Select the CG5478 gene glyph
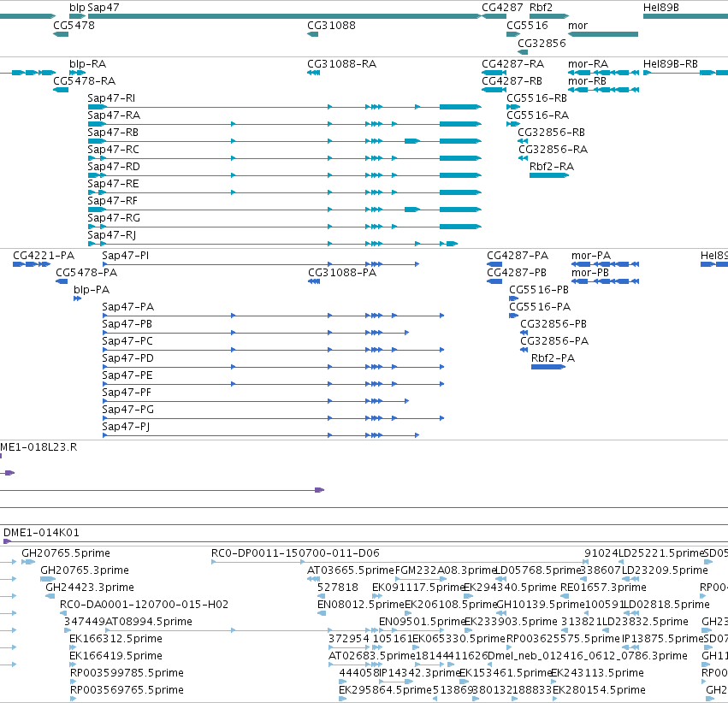This screenshot has width=728, height=703. [x=61, y=34]
